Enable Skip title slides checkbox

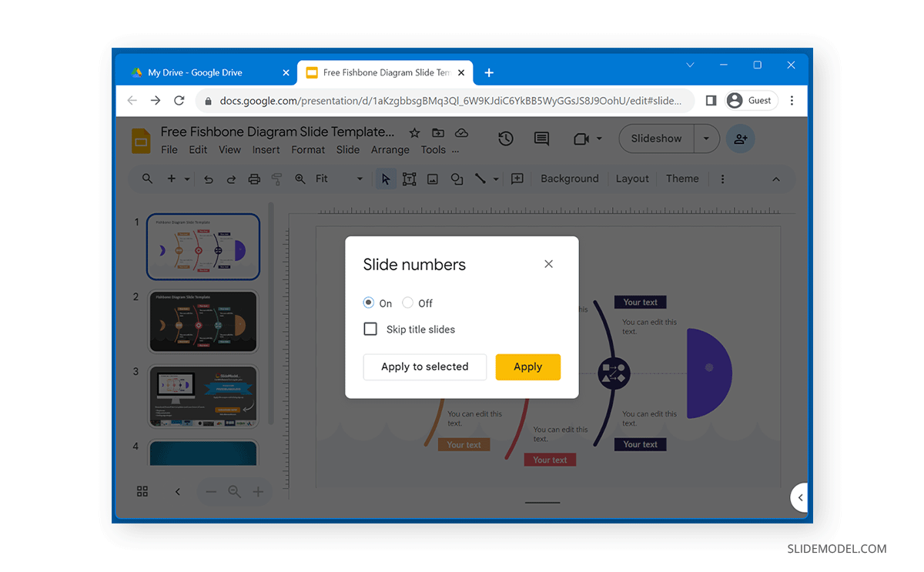[370, 329]
